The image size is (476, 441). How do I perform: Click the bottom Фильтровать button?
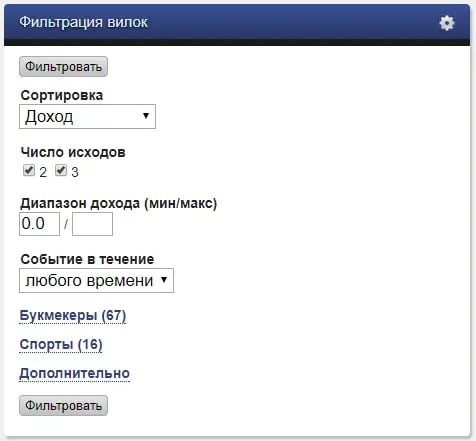tap(63, 406)
